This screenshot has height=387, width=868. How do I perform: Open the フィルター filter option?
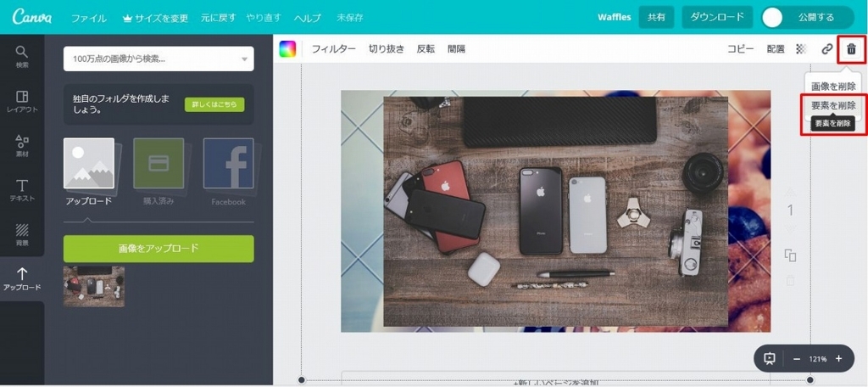tap(334, 48)
